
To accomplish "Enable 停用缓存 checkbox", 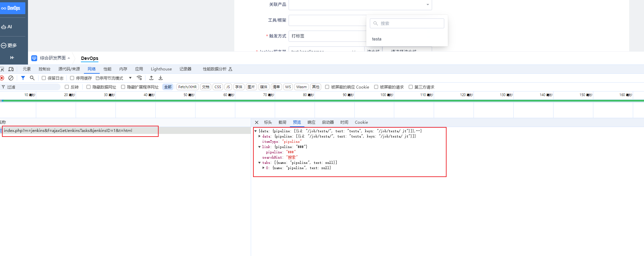I will tap(72, 78).
